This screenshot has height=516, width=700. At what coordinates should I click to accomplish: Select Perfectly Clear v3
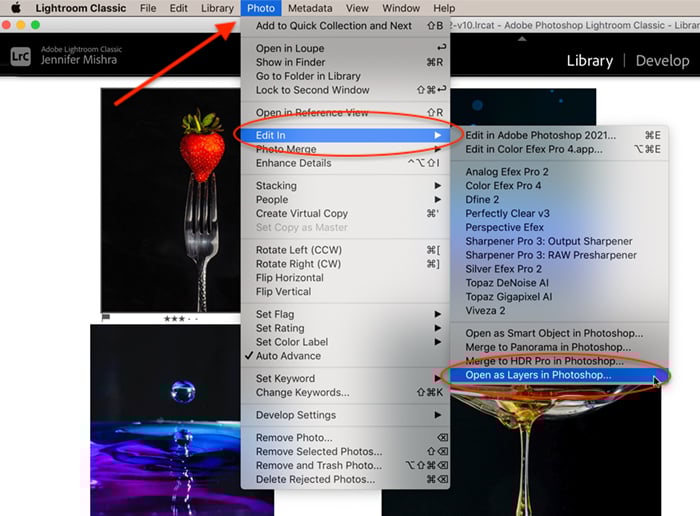tap(559, 213)
